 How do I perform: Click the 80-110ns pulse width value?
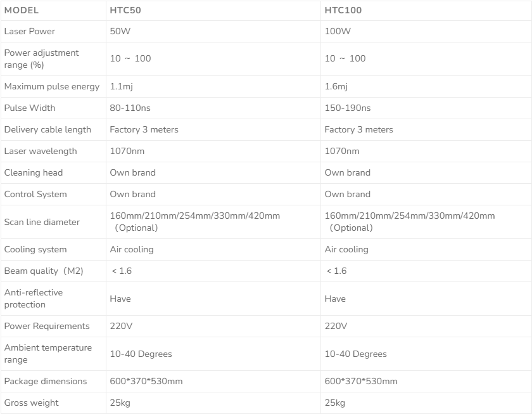pyautogui.click(x=133, y=108)
